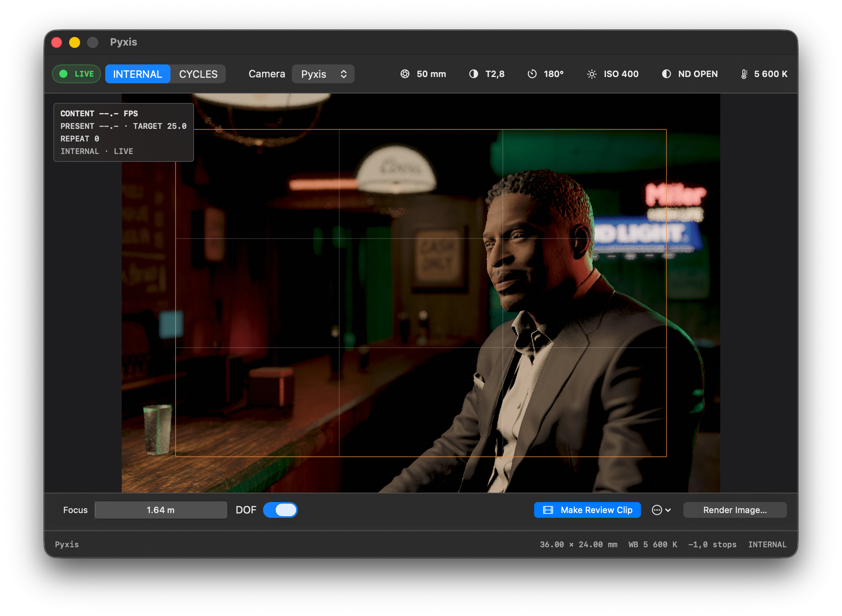Click the 50 mm focal length value
The image size is (842, 616).
[x=431, y=74]
